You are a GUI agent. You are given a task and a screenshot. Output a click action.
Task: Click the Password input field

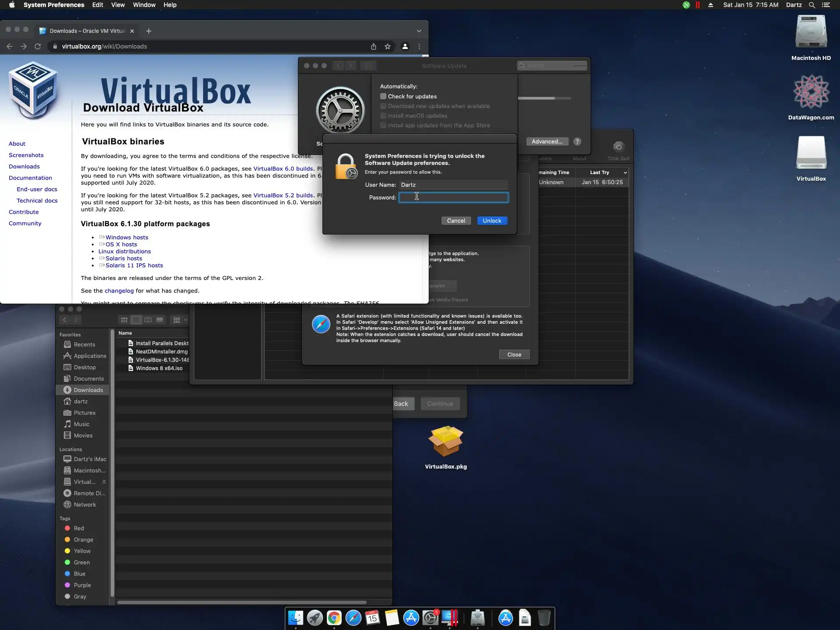(453, 197)
